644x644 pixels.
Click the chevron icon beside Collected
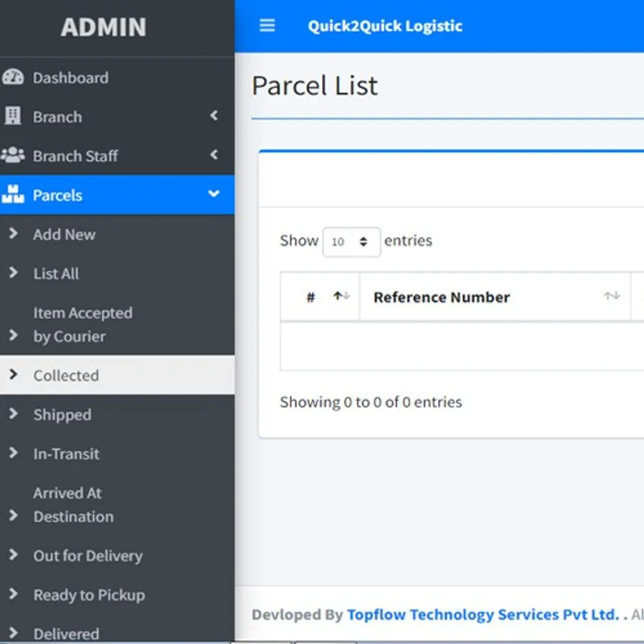(x=13, y=374)
